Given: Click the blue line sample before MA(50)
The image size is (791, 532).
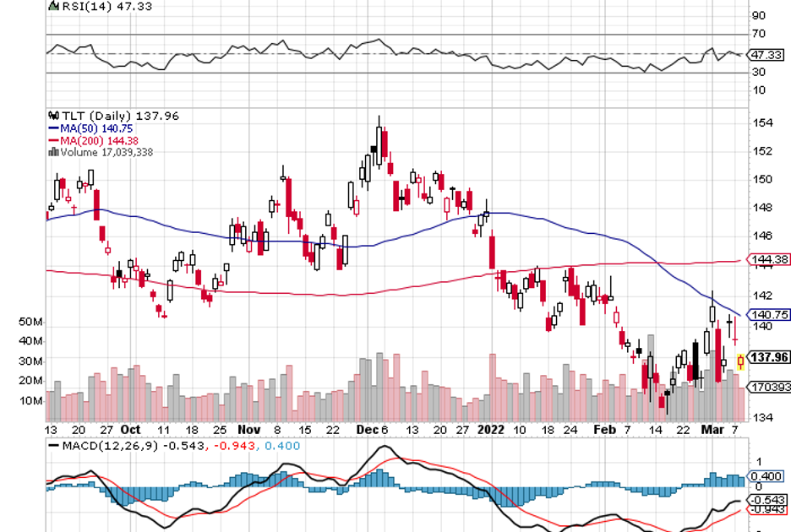Looking at the screenshot, I should pyautogui.click(x=54, y=128).
